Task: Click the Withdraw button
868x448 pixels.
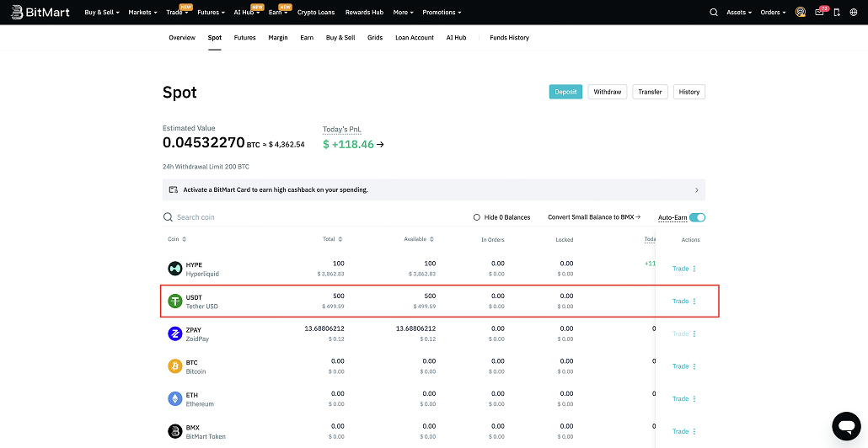Action: tap(608, 92)
